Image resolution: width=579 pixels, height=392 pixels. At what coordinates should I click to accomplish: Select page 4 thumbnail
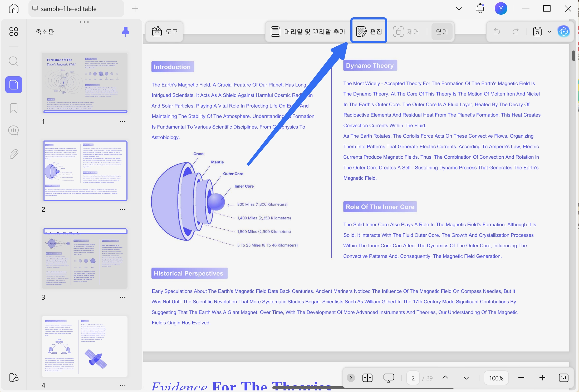[85, 346]
